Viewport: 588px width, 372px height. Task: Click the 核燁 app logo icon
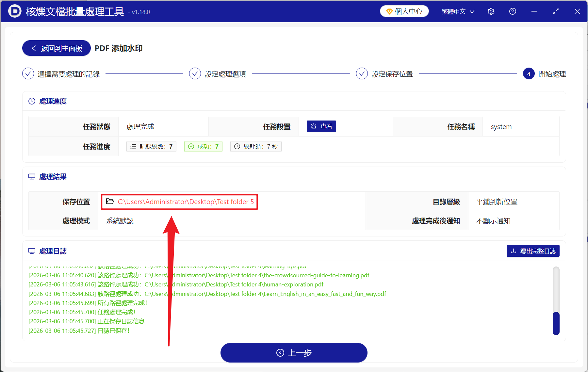[15, 11]
